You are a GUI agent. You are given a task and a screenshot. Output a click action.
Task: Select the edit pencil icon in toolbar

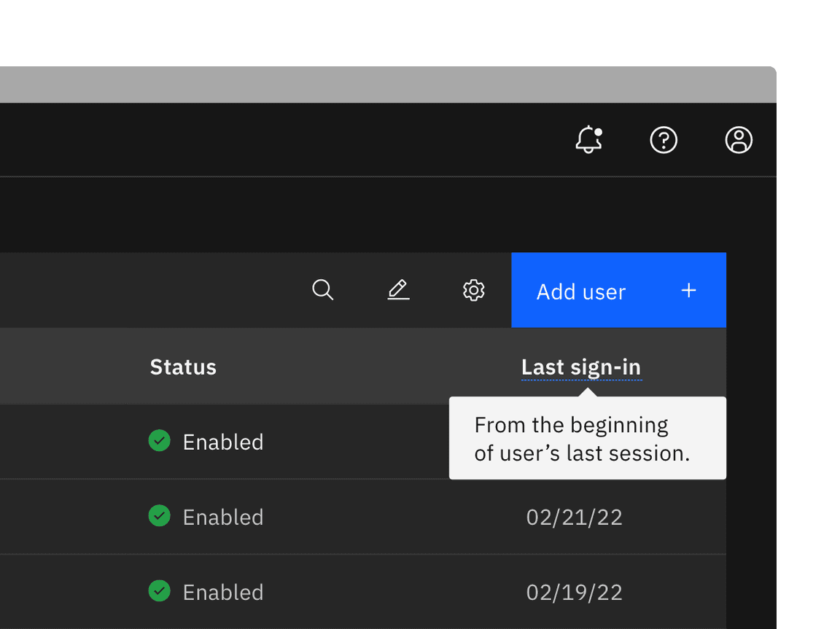[x=398, y=290]
